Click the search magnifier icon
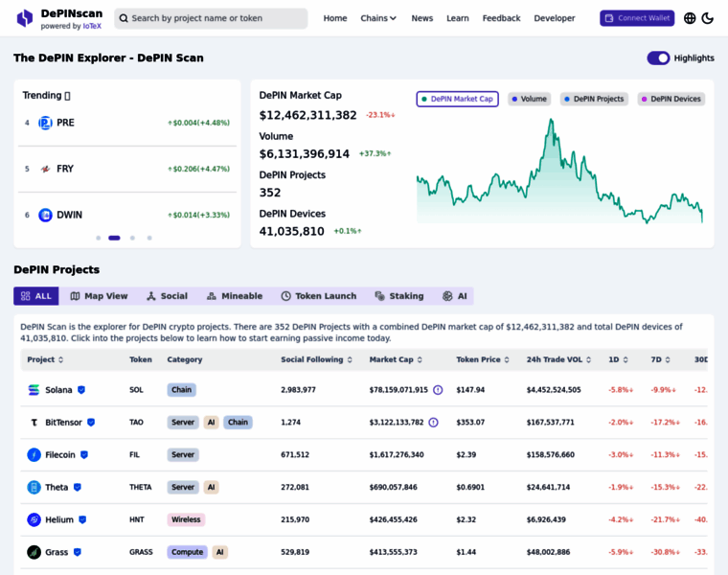The height and width of the screenshot is (575, 728). (124, 18)
